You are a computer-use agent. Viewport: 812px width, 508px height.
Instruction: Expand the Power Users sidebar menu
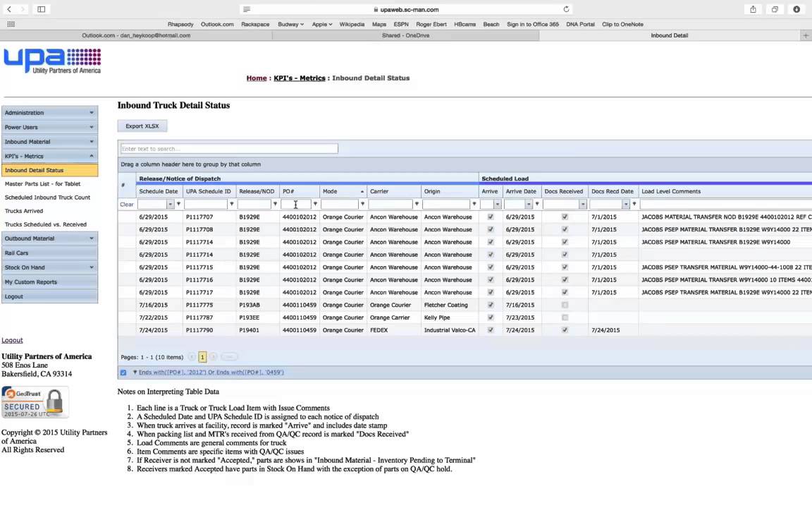(x=50, y=127)
